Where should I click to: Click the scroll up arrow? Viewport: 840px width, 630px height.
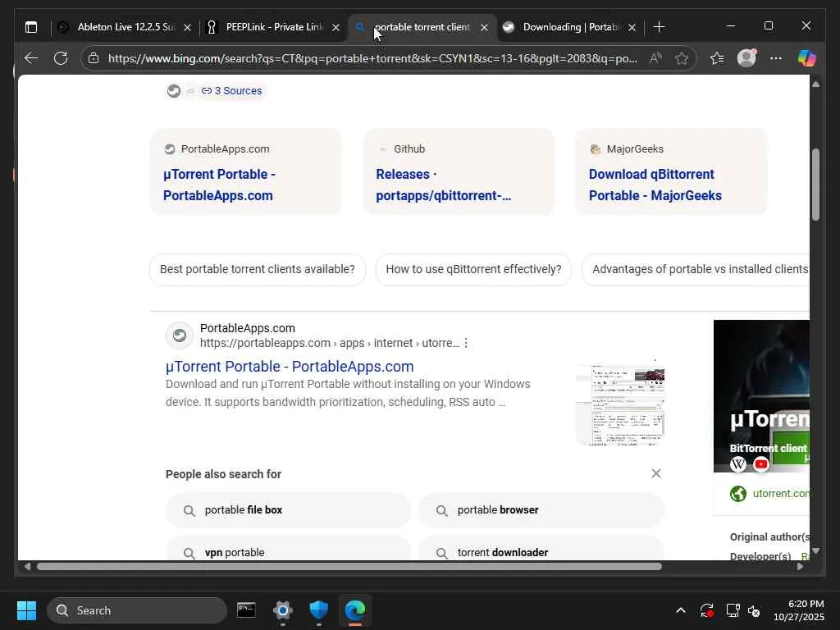815,84
